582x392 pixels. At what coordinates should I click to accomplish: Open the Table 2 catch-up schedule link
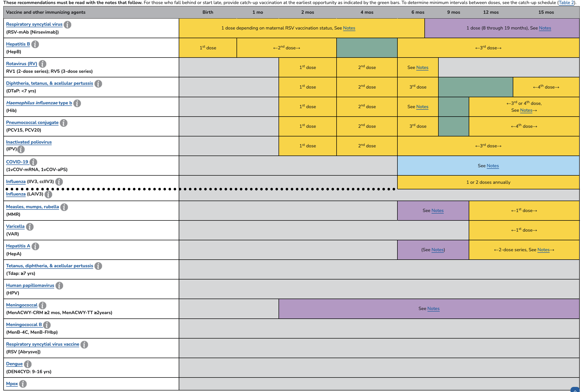566,3
